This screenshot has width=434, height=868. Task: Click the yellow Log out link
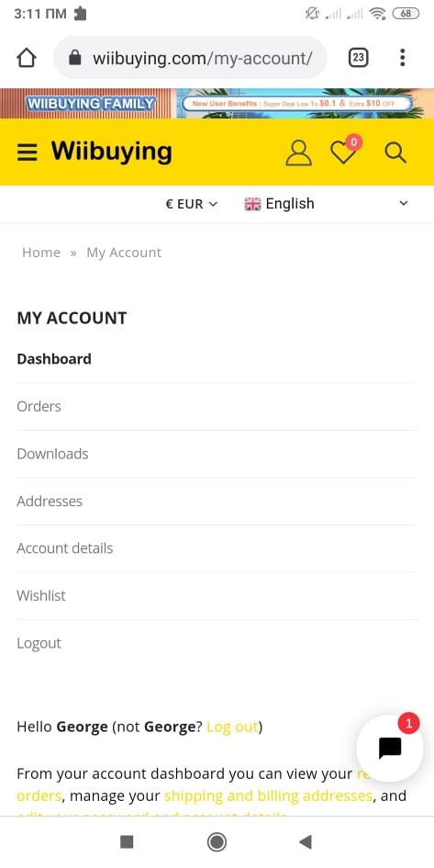[232, 727]
